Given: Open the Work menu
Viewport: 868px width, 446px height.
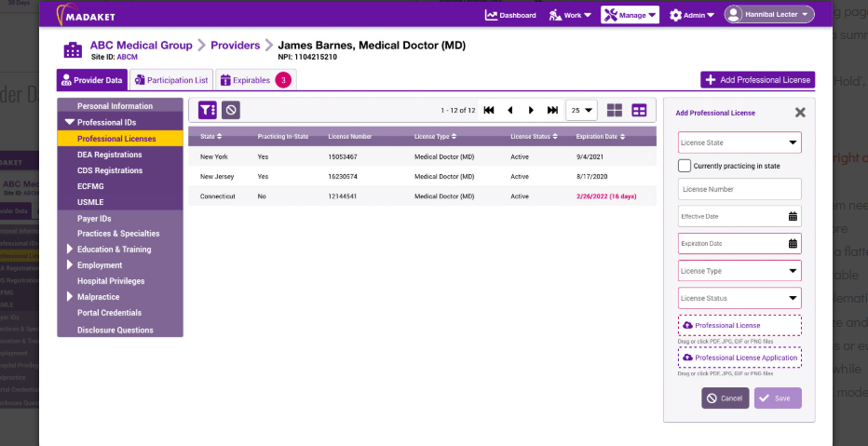Looking at the screenshot, I should pyautogui.click(x=570, y=15).
